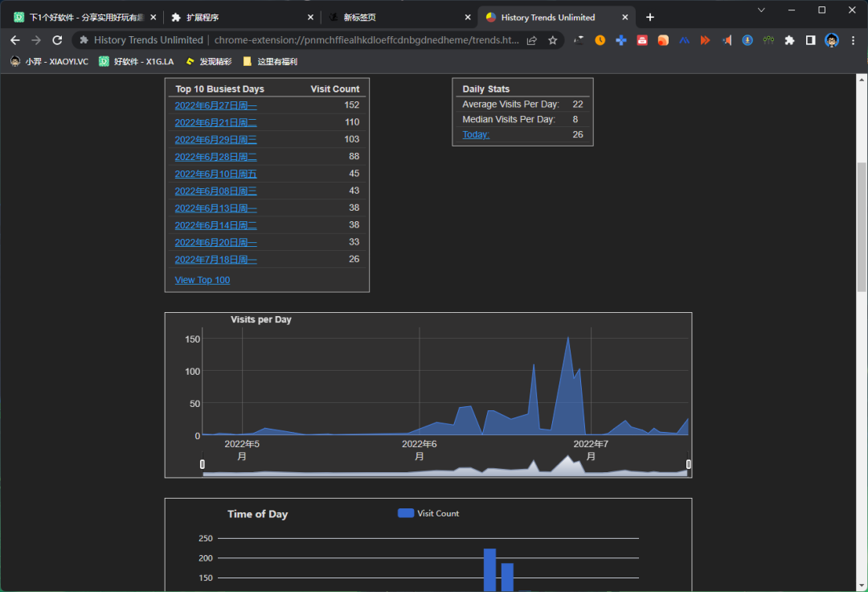Click the share page icon in address bar

[x=532, y=40]
